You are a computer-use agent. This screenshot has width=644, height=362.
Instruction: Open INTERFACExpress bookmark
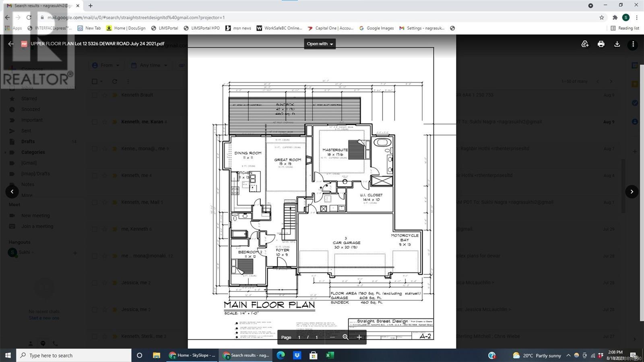(50, 28)
